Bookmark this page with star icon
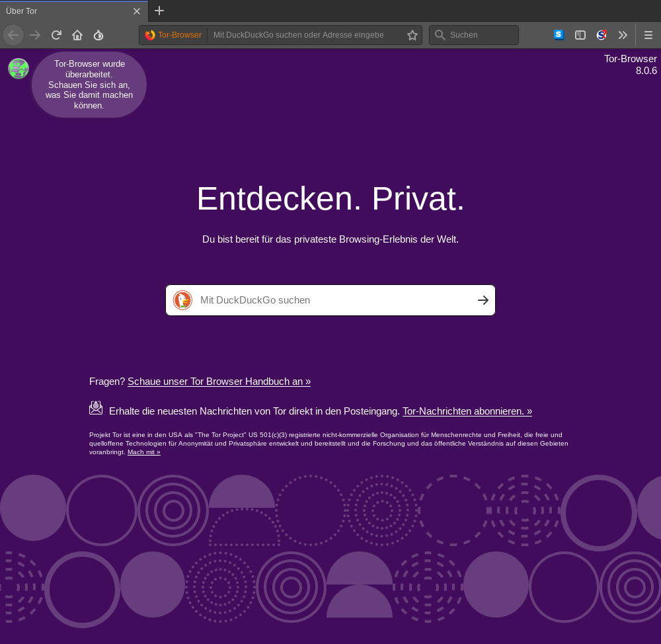The width and height of the screenshot is (661, 644). click(412, 35)
